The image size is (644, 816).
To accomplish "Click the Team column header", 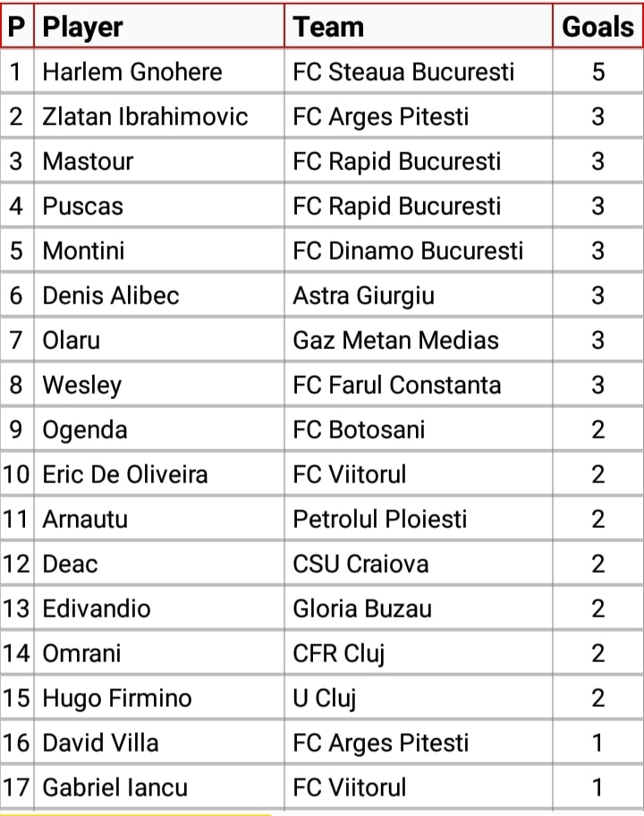I will [328, 27].
